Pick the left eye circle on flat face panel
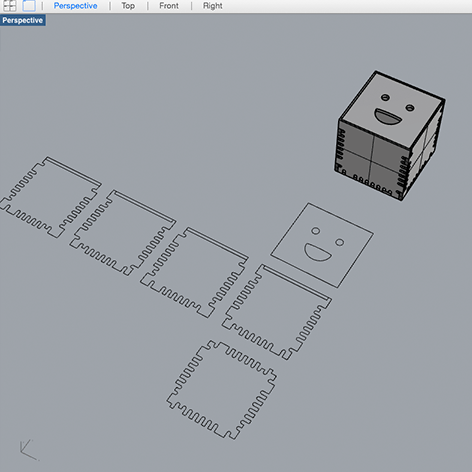Viewport: 472px width, 472px height. pos(315,231)
